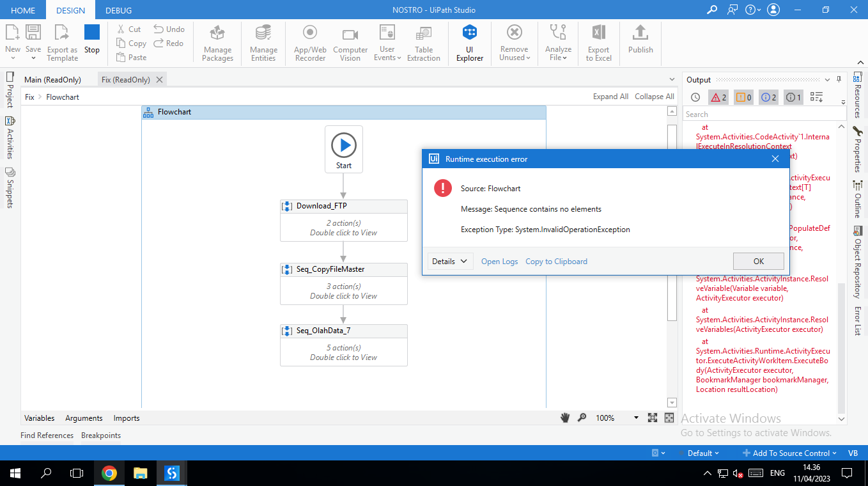The image size is (868, 486).
Task: Open the Properties side panel
Action: [x=857, y=150]
